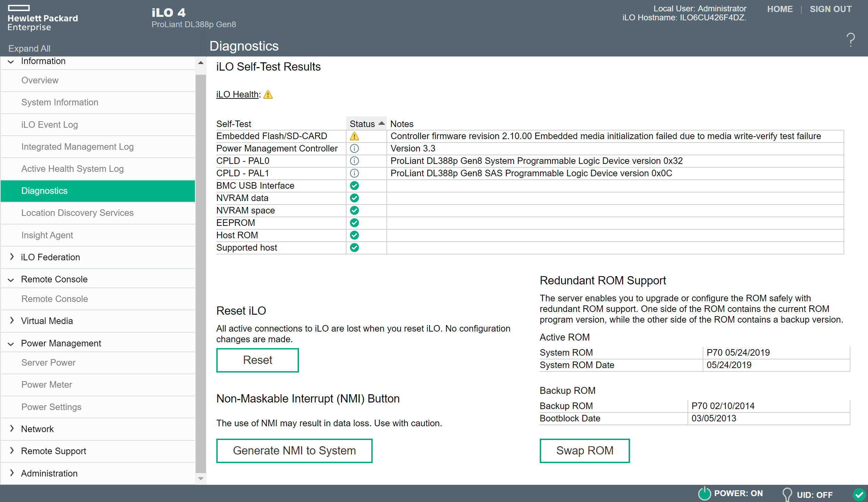This screenshot has height=502, width=868.
Task: Click the Power Management Controller info icon
Action: [354, 149]
